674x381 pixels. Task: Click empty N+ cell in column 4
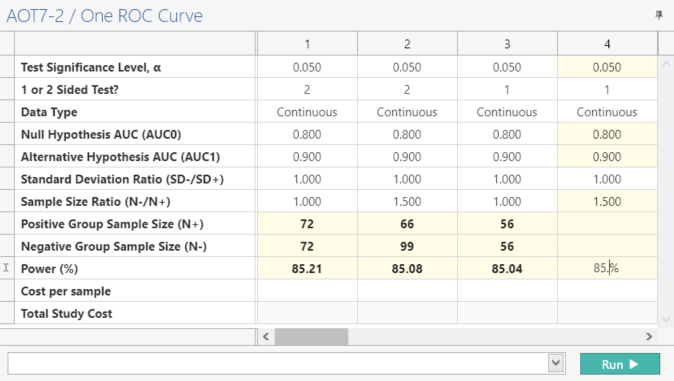tap(607, 224)
